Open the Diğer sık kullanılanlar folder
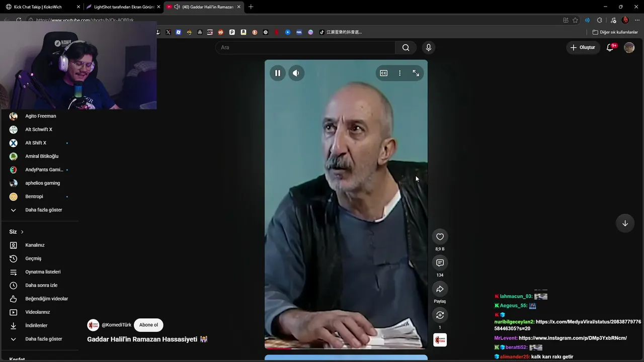Screen dimensions: 644x362 [x=615, y=32]
